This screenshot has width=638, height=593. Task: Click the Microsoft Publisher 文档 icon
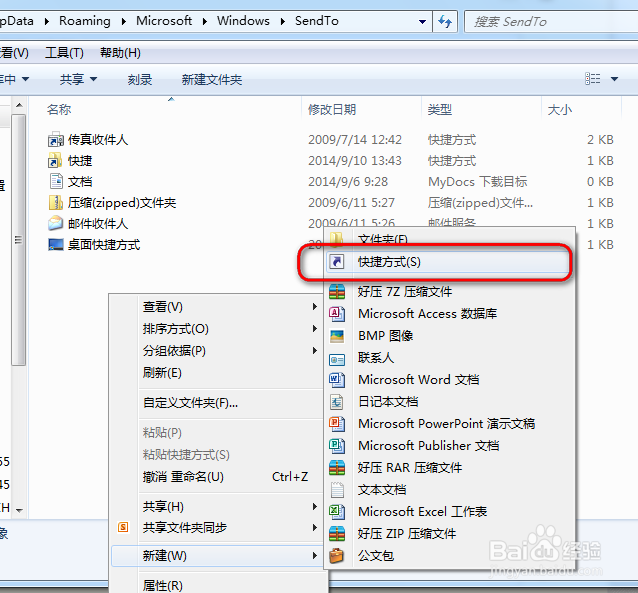pos(337,446)
